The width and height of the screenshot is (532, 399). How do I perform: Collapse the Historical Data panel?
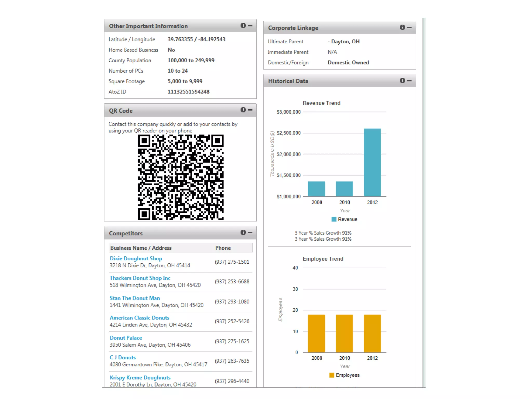409,81
